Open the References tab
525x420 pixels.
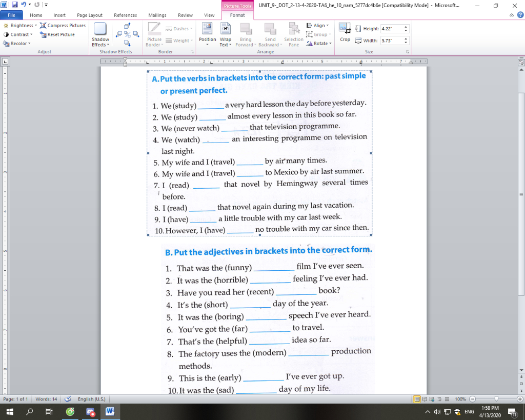(x=125, y=15)
